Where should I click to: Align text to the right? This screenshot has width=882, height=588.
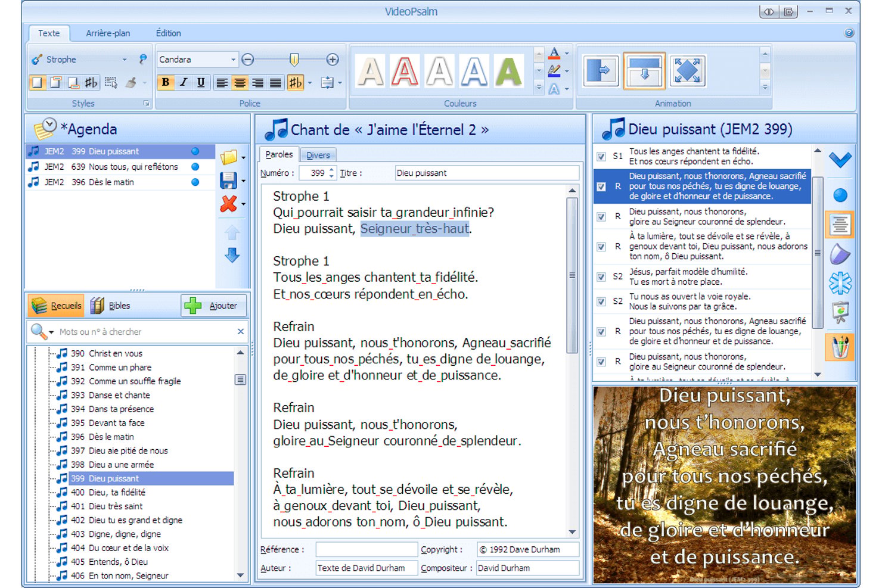257,82
